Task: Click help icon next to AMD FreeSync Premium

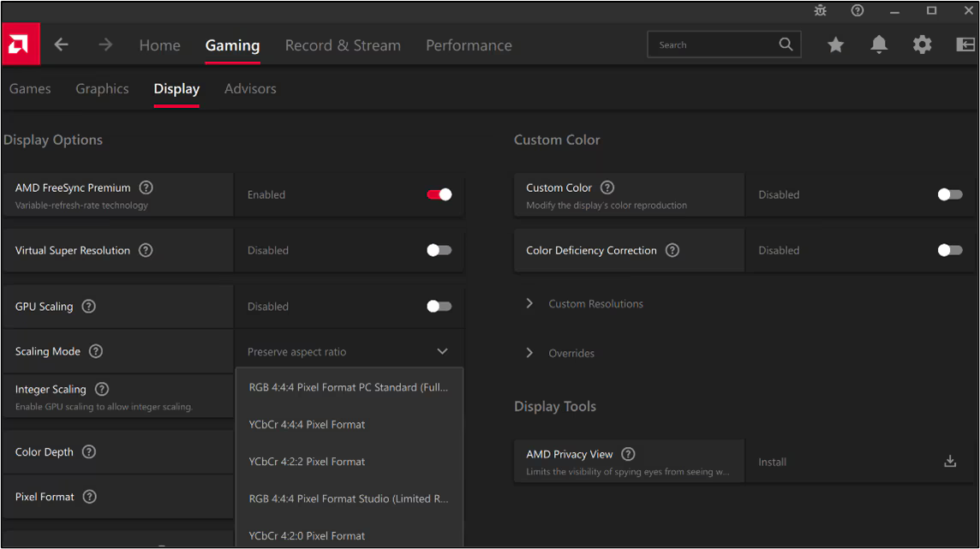Action: [146, 188]
